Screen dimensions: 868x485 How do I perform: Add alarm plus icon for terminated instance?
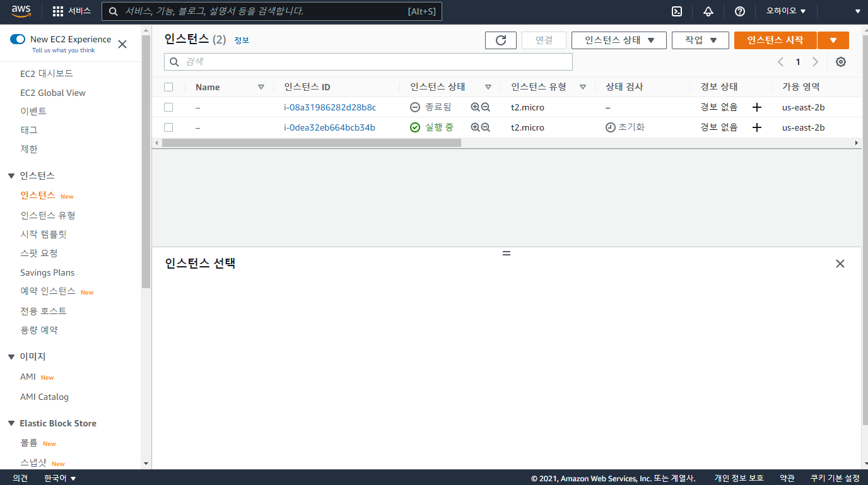coord(757,107)
